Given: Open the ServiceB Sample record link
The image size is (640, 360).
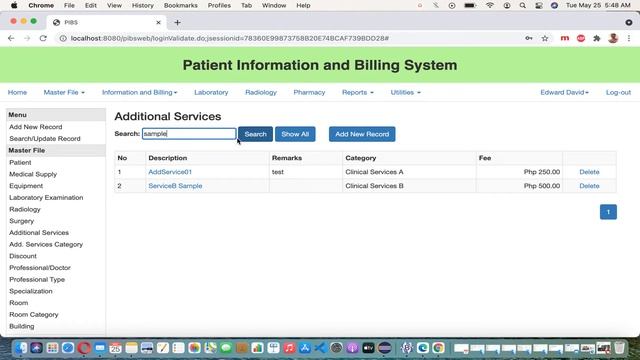Looking at the screenshot, I should [x=175, y=186].
